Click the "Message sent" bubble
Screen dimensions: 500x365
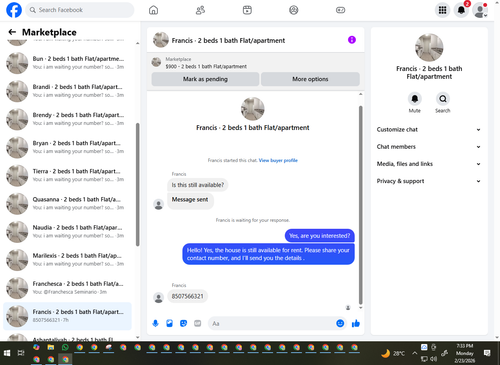[x=190, y=200]
